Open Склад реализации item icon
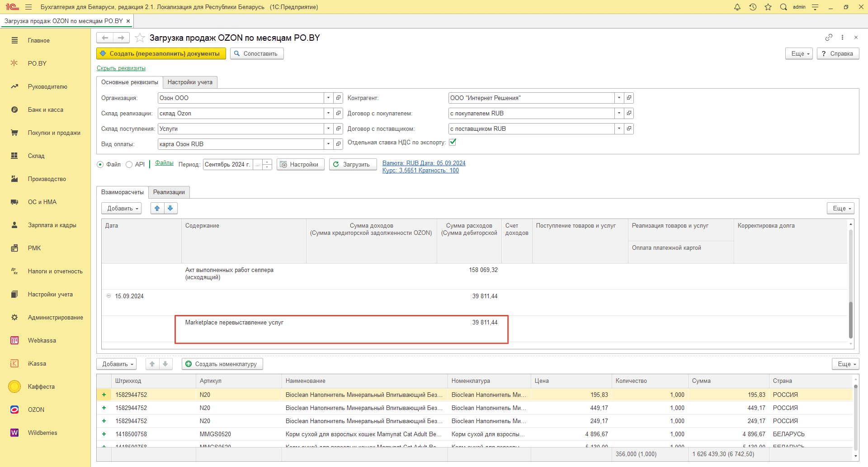This screenshot has height=467, width=868. (x=338, y=113)
